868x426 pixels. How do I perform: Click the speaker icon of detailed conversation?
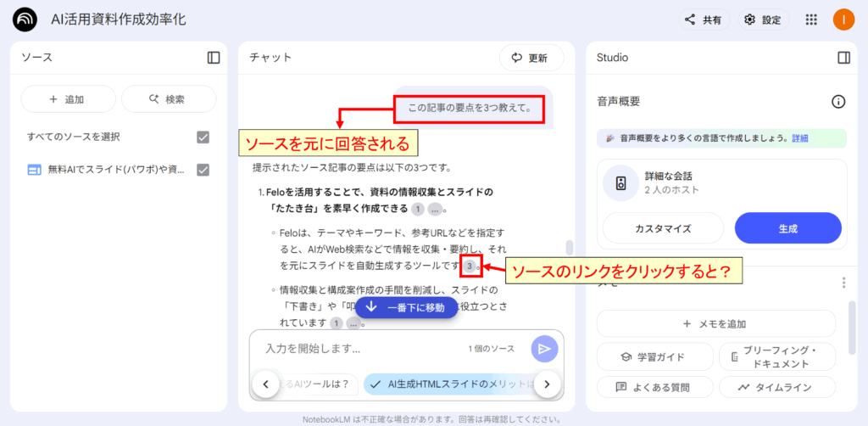pos(621,183)
